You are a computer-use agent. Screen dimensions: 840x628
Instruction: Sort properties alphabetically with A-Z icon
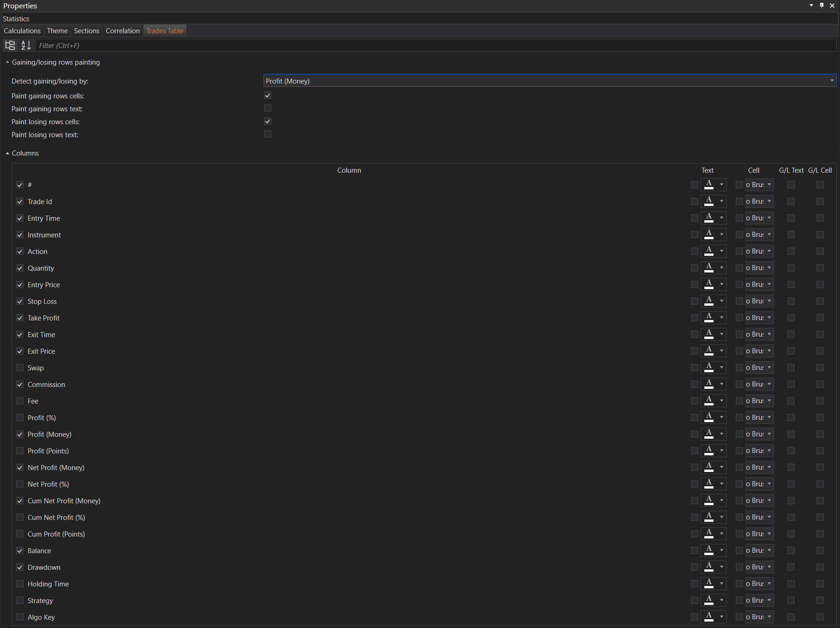coord(26,45)
